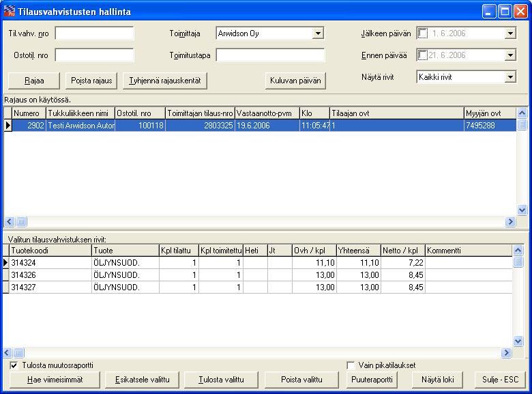Maximize the Tilausvahvistusten hallinta window
532x394 pixels.
pos(505,12)
